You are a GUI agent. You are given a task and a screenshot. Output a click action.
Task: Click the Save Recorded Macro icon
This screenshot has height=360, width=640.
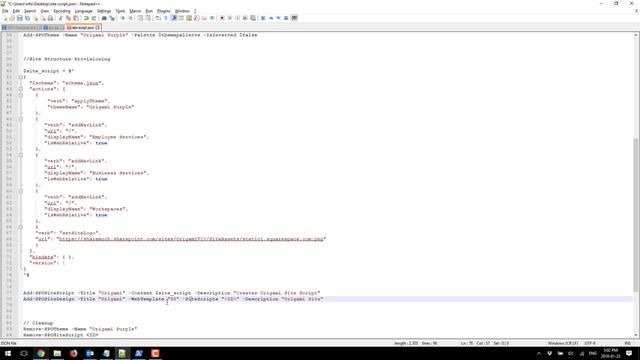(x=253, y=18)
